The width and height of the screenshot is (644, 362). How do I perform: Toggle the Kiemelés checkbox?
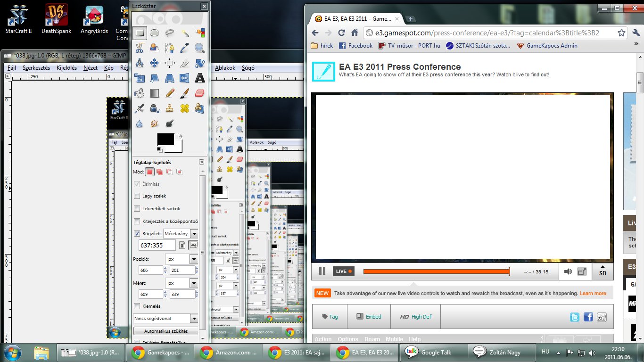(137, 306)
